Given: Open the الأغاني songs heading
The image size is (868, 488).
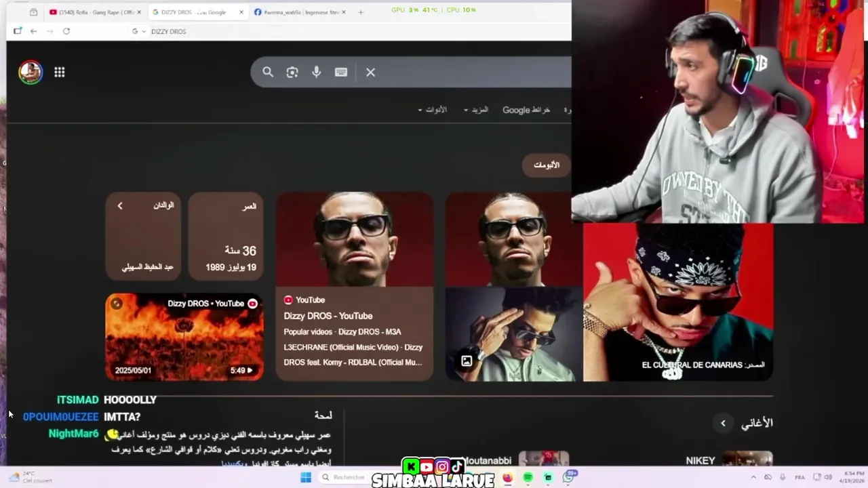Looking at the screenshot, I should pos(757,423).
